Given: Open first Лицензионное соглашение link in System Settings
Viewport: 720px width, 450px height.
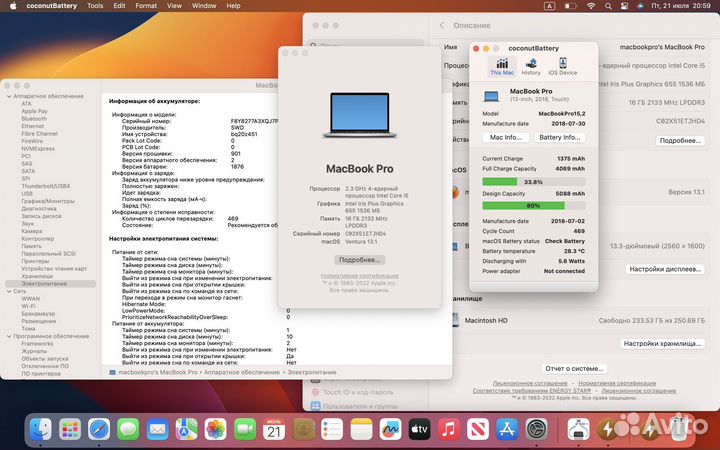Looking at the screenshot, I should click(530, 383).
